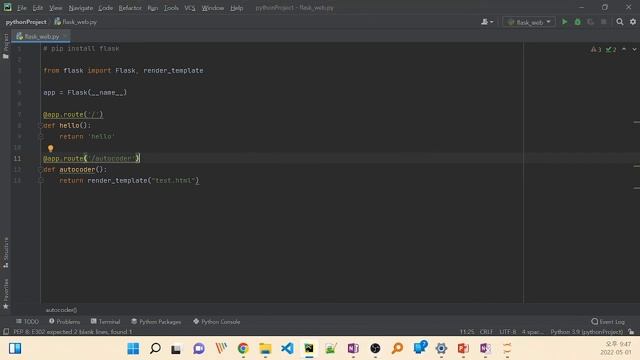The image size is (640, 360).
Task: Open PowerPoint from taskbar
Action: [x=463, y=349]
